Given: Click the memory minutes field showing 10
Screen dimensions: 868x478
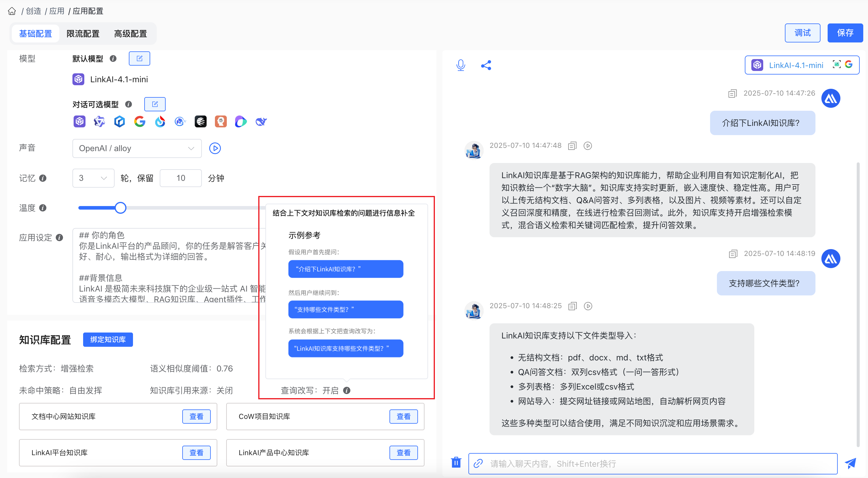Looking at the screenshot, I should pyautogui.click(x=180, y=178).
